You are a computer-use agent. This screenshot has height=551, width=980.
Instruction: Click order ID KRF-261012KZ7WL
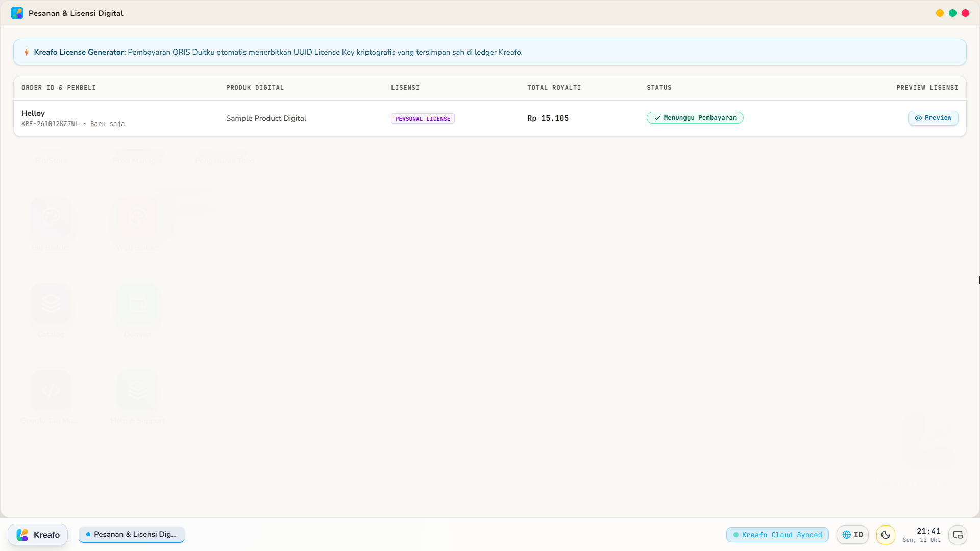50,124
